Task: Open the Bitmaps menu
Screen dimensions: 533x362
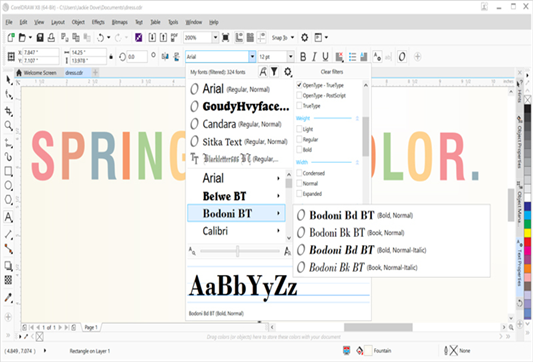Action: [x=120, y=22]
